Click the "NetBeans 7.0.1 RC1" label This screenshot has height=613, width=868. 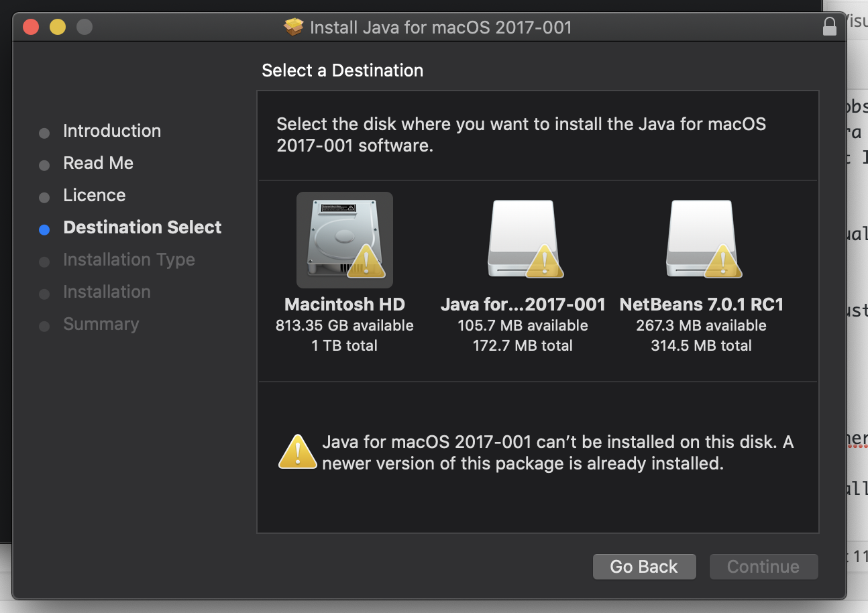click(x=702, y=304)
